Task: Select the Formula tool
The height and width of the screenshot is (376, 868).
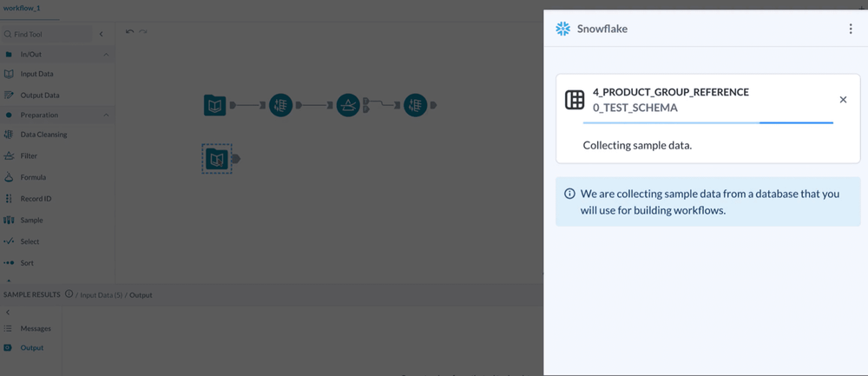Action: [33, 177]
